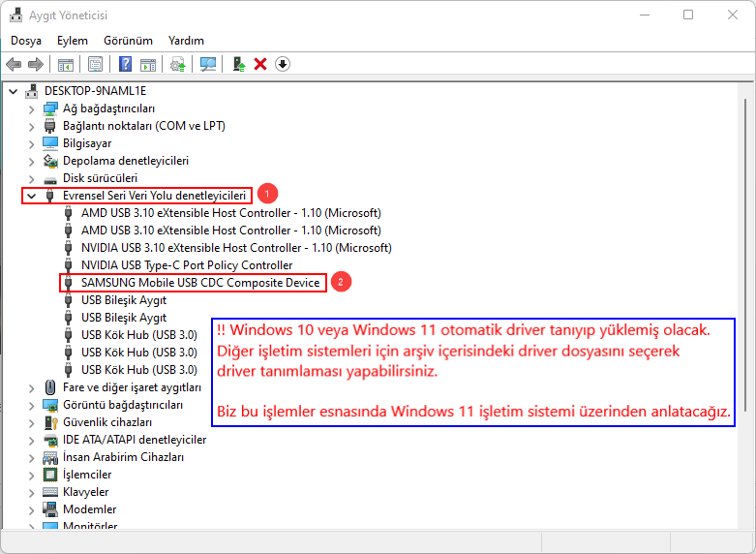Expand the Bilgisayar category

click(32, 144)
